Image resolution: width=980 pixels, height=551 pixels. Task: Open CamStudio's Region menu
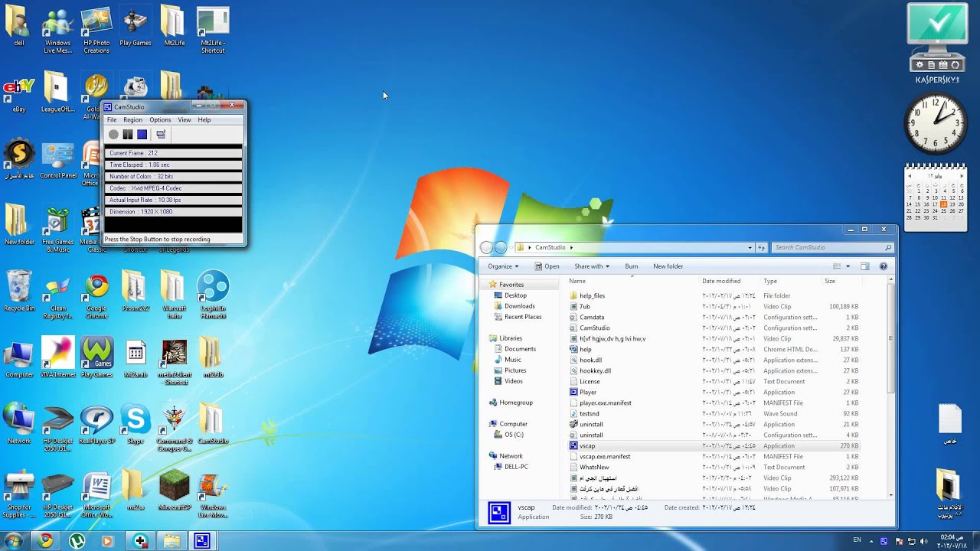(x=132, y=120)
